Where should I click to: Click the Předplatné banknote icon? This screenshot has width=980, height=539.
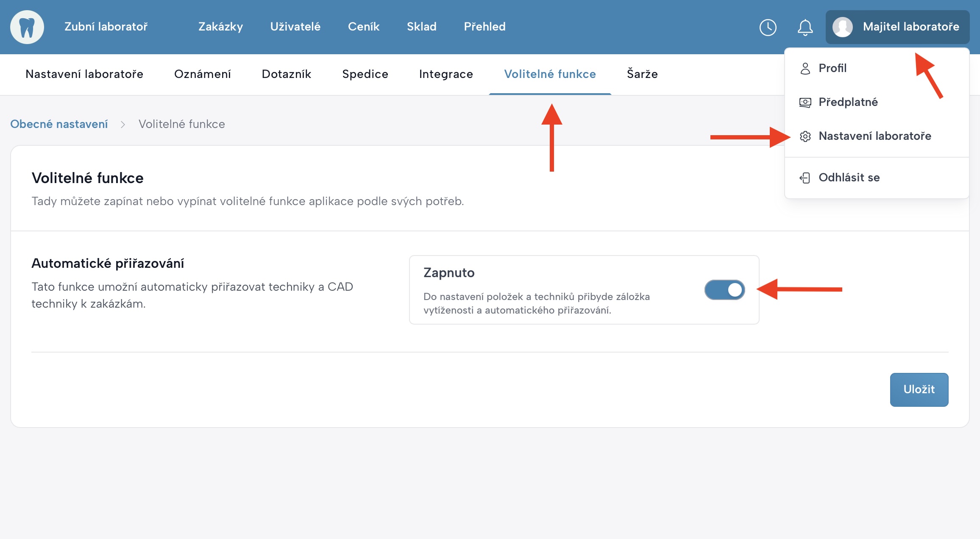tap(805, 102)
